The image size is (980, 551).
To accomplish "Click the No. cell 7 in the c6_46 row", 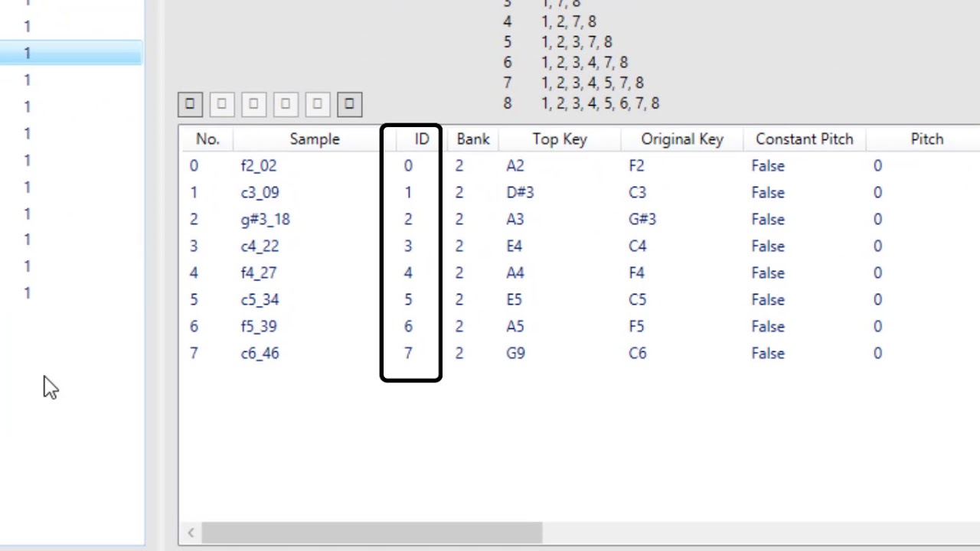I will [194, 354].
